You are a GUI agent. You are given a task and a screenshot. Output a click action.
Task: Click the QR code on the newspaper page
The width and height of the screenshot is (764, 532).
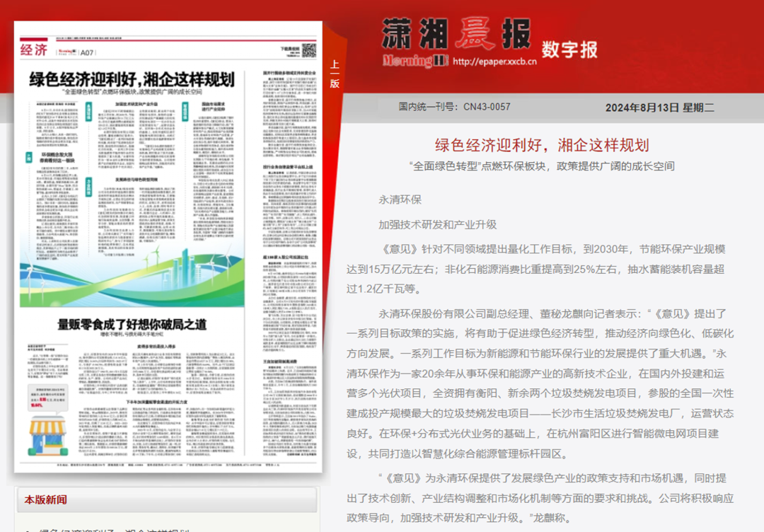(308, 50)
